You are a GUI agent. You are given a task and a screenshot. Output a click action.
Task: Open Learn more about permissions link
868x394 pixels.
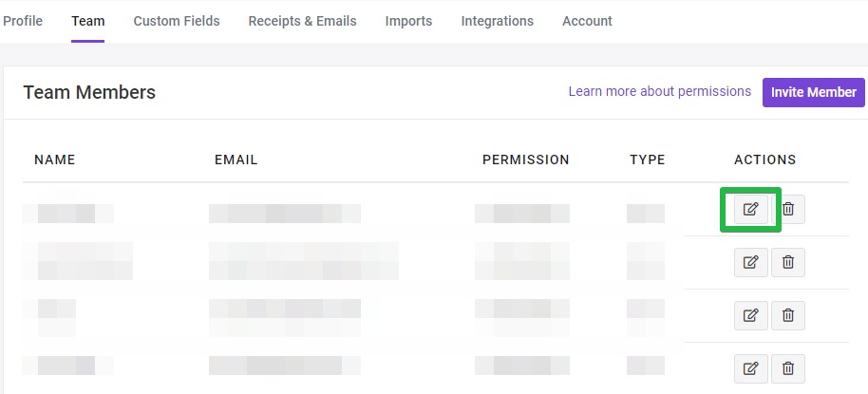[660, 91]
